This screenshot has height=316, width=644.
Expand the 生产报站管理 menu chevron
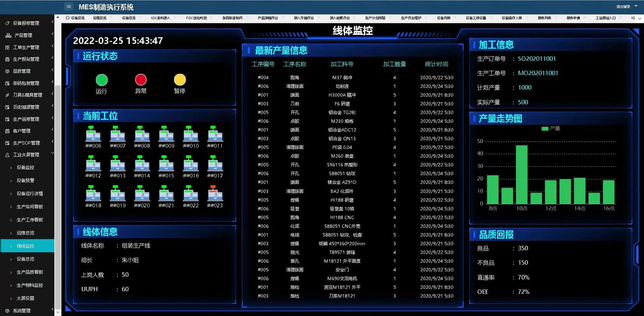click(52, 58)
